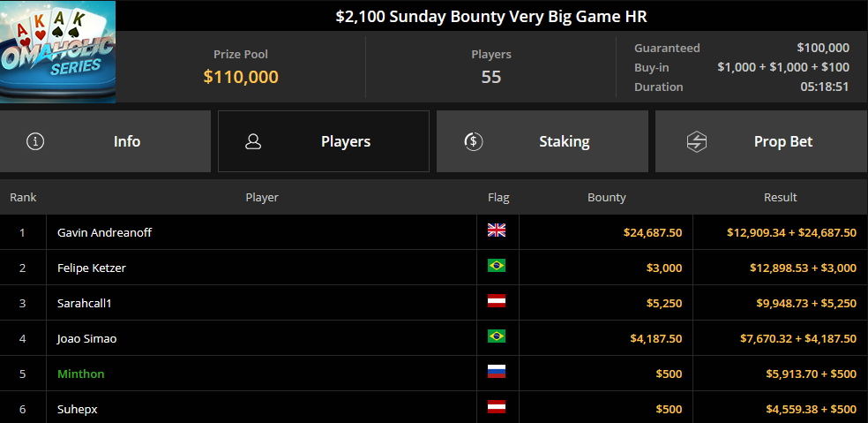868x423 pixels.
Task: Open the Prop Bet tab
Action: [x=762, y=141]
